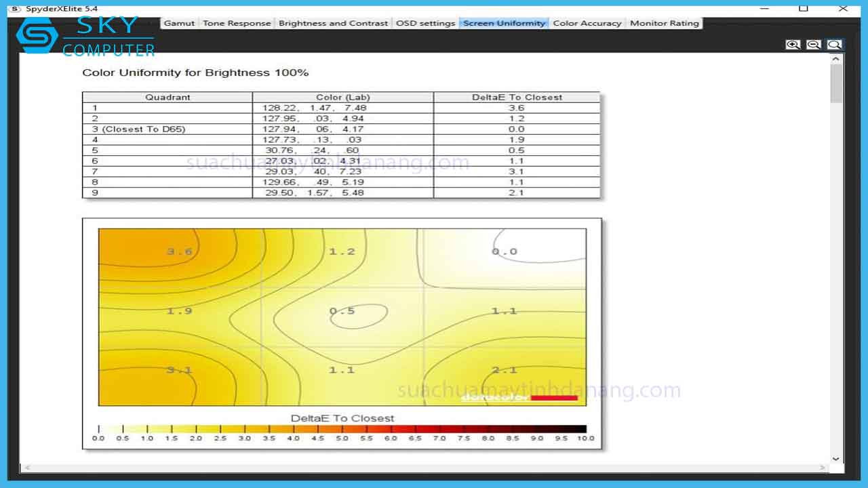Image resolution: width=868 pixels, height=488 pixels.
Task: Switch to the Color Accuracy tab
Action: (x=587, y=22)
